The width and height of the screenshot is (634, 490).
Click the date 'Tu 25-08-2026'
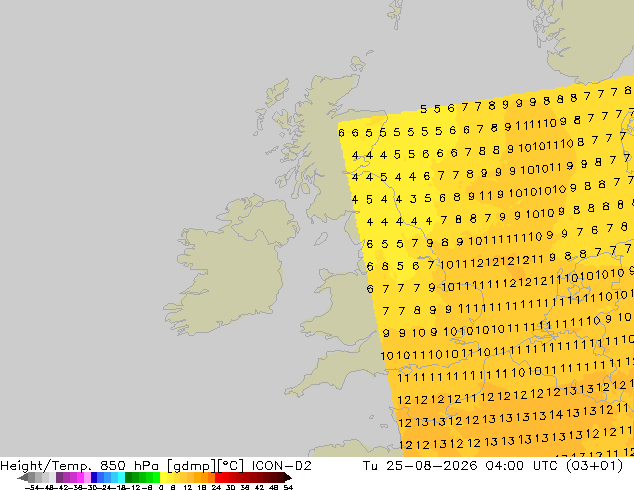pos(421,466)
